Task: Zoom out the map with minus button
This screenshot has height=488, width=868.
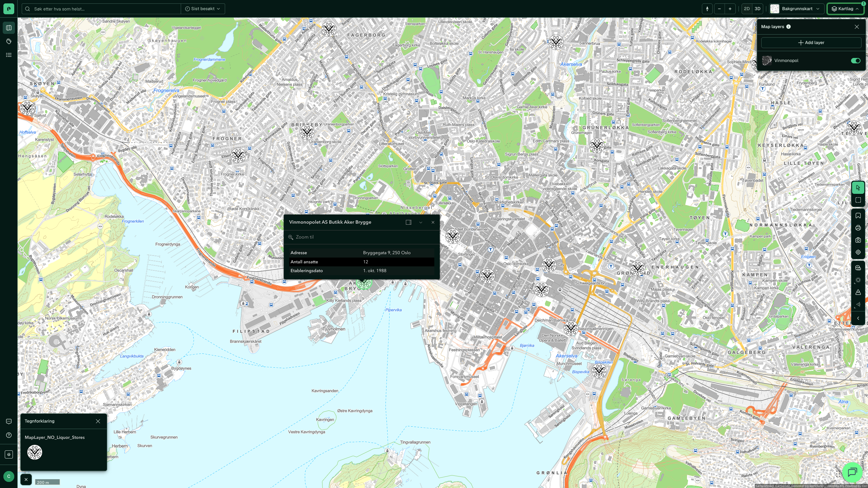Action: [x=719, y=9]
